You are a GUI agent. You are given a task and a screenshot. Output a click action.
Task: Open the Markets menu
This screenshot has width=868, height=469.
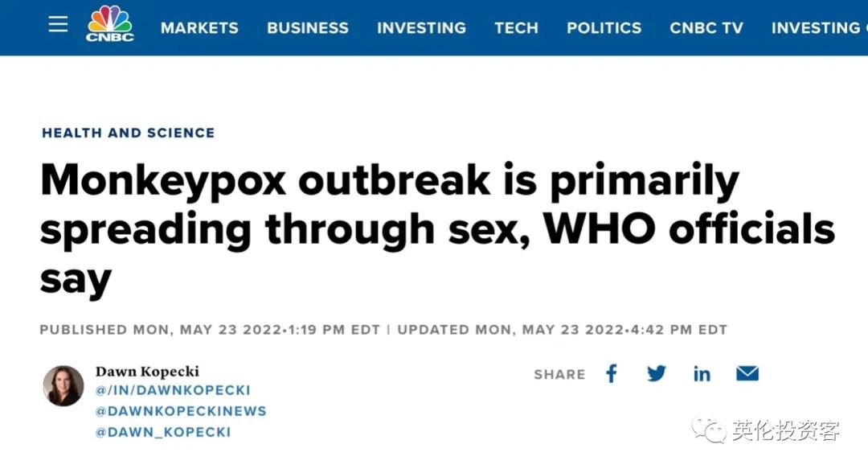(199, 27)
